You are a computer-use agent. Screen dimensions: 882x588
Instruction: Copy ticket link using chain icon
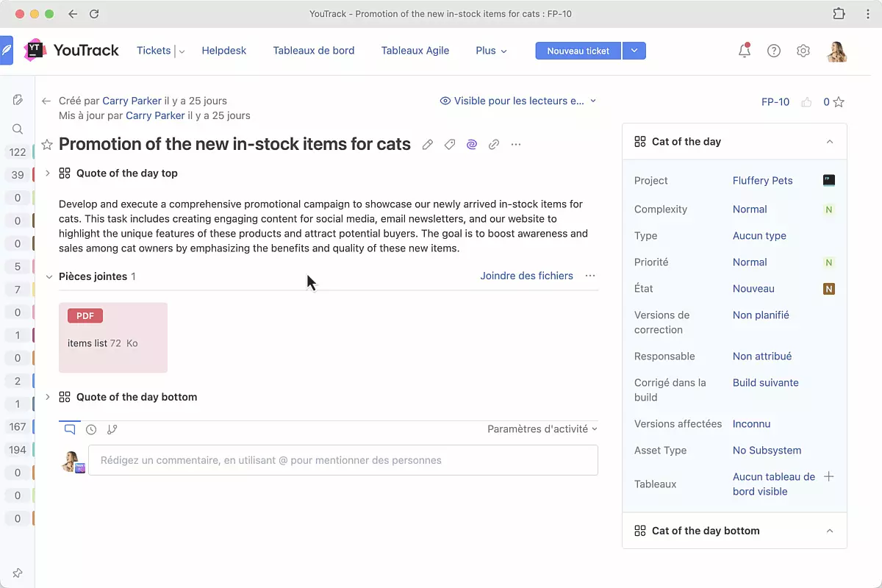click(494, 145)
